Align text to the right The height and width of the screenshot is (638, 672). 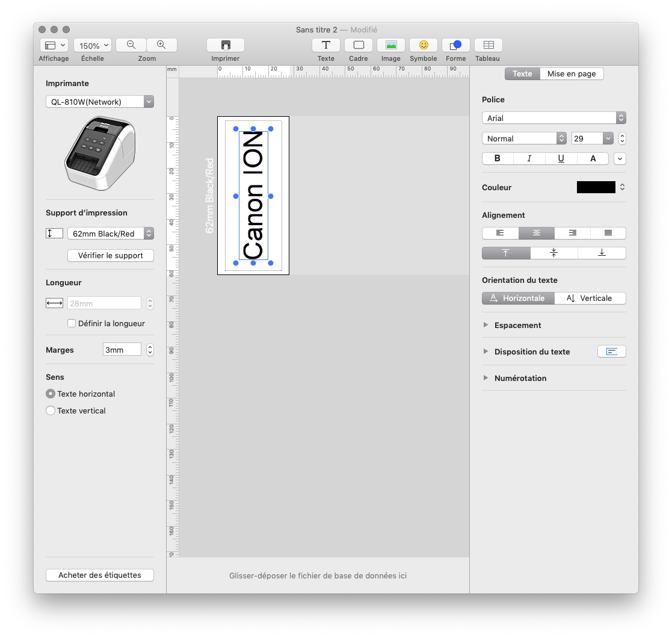[x=573, y=234]
